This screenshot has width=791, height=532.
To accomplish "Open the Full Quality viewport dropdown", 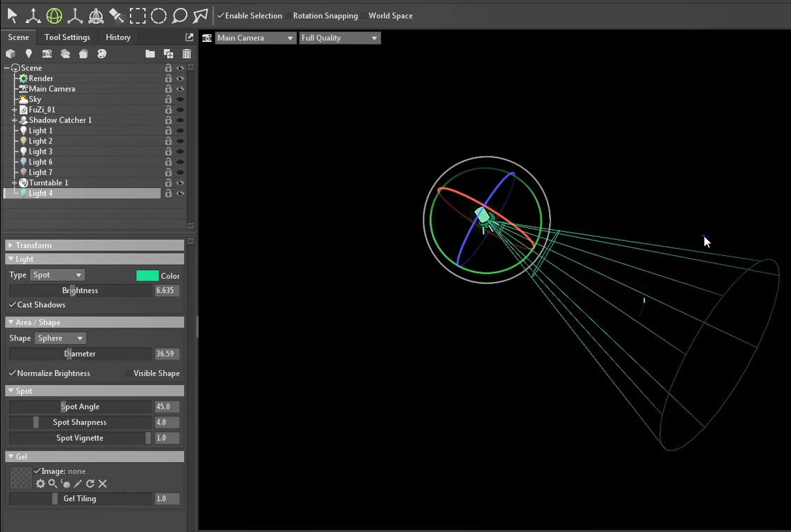I will point(340,38).
